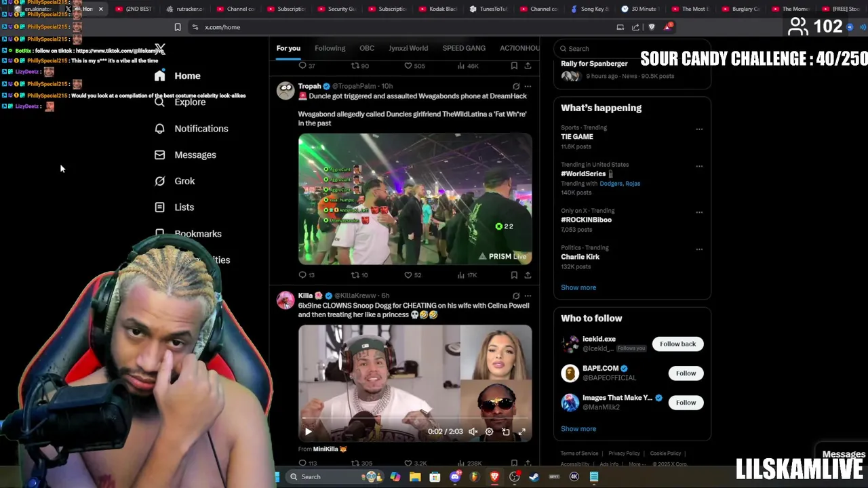Open Grok from the sidebar
This screenshot has width=868, height=488.
click(175, 181)
